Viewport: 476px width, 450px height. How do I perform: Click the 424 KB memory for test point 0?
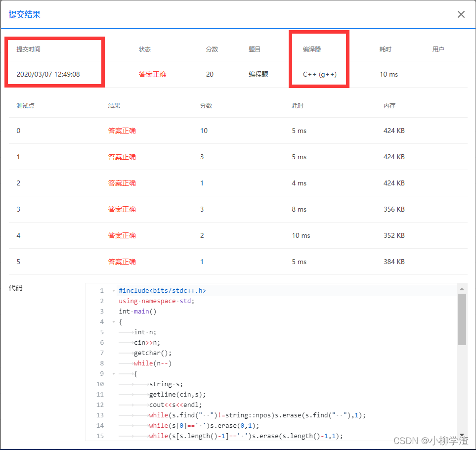pos(394,131)
